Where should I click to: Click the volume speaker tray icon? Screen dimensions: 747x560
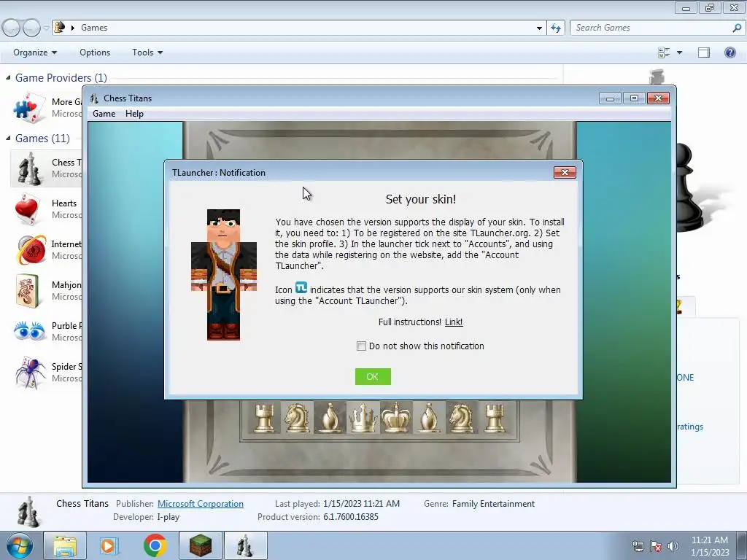click(x=673, y=547)
